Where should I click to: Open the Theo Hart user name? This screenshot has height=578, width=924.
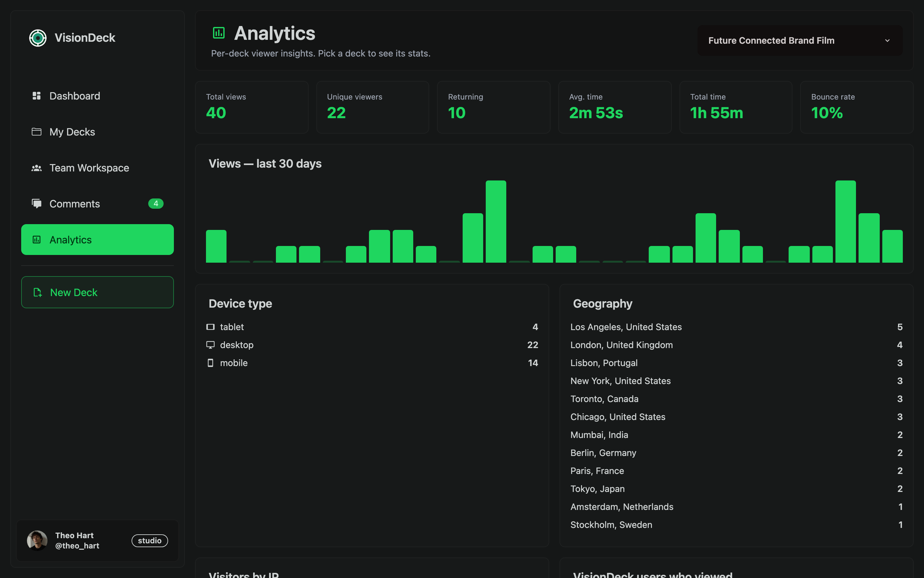tap(74, 535)
